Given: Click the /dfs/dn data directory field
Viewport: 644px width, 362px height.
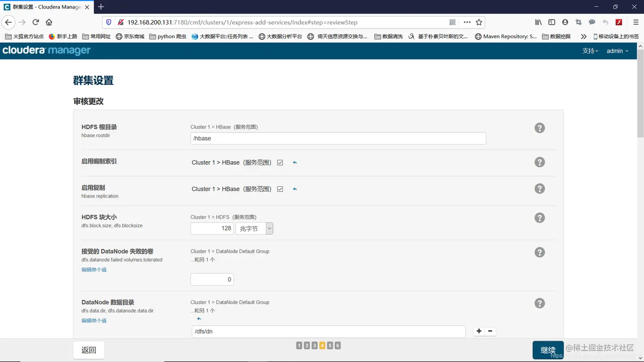Looking at the screenshot, I should tap(329, 331).
